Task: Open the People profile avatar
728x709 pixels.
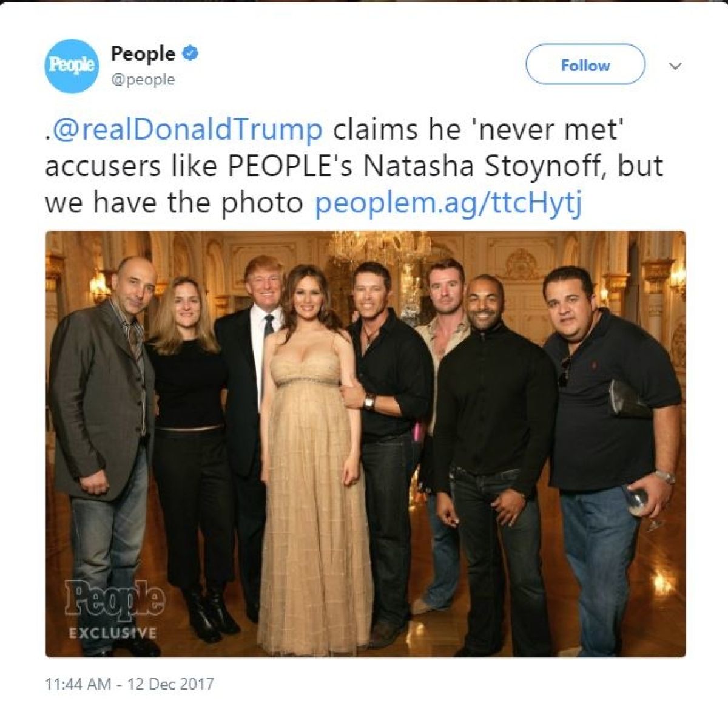Action: click(x=72, y=66)
